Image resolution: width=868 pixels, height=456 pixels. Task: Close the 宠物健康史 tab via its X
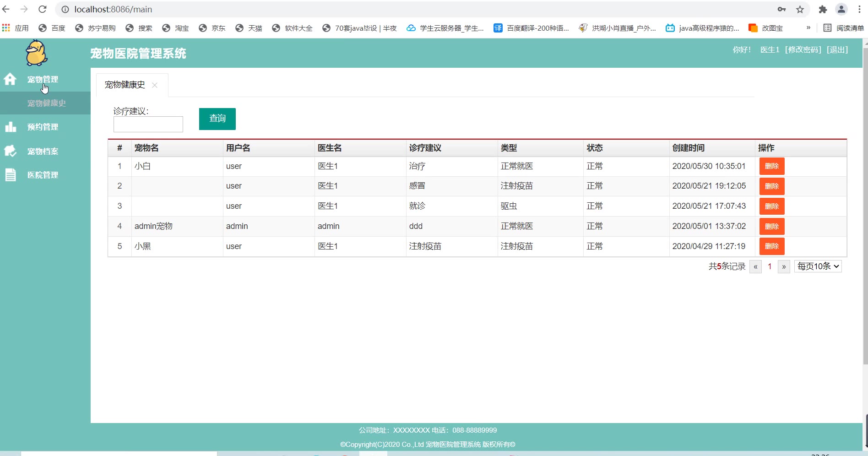tap(155, 85)
